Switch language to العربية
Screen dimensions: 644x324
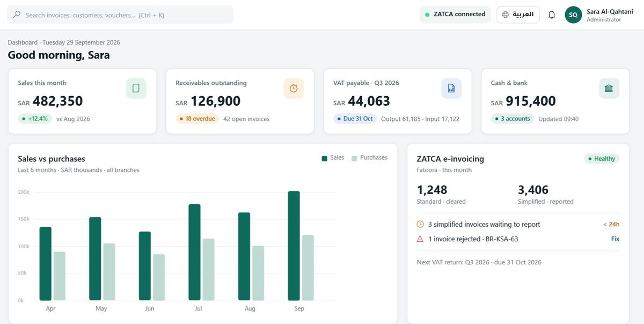click(518, 15)
